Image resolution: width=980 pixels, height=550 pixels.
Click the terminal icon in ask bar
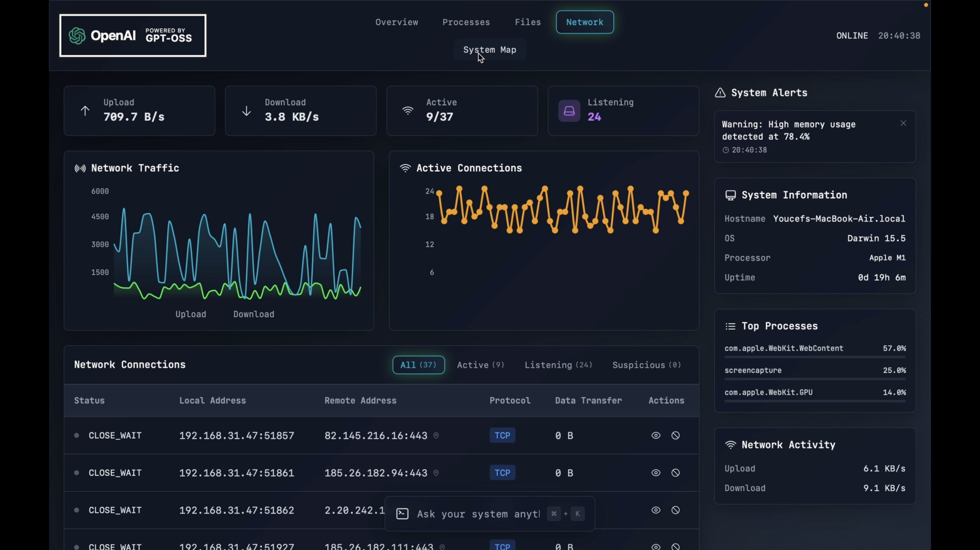click(402, 514)
